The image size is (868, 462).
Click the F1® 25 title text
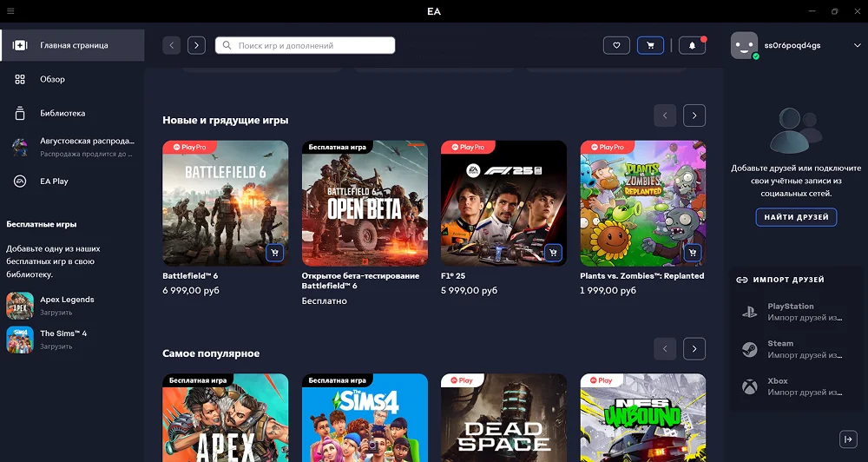click(x=453, y=276)
